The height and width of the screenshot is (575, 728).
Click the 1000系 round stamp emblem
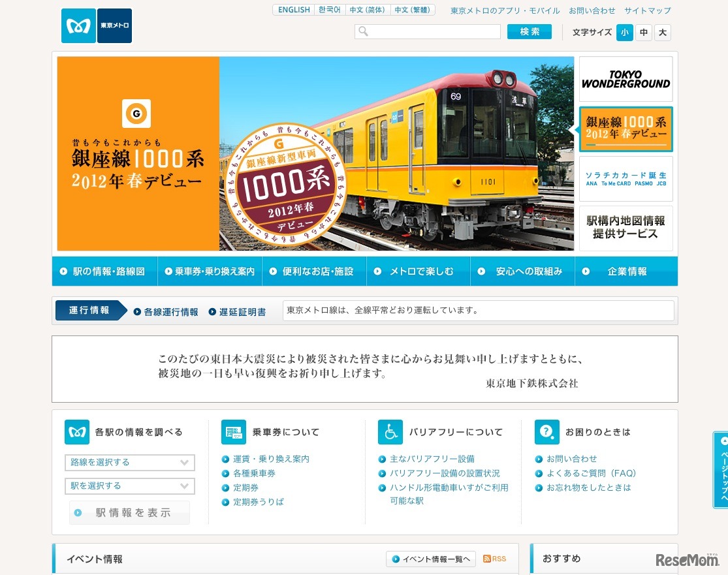[x=286, y=184]
